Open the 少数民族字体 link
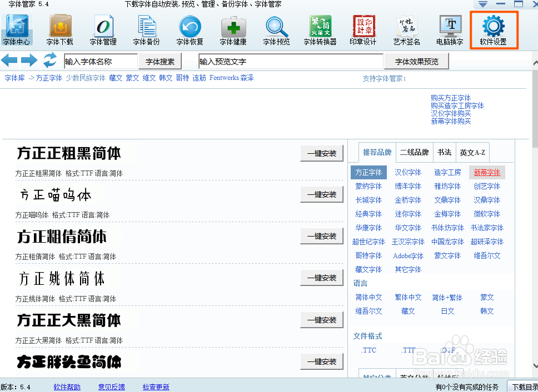Screen dimensions: 538x392 tap(86, 78)
